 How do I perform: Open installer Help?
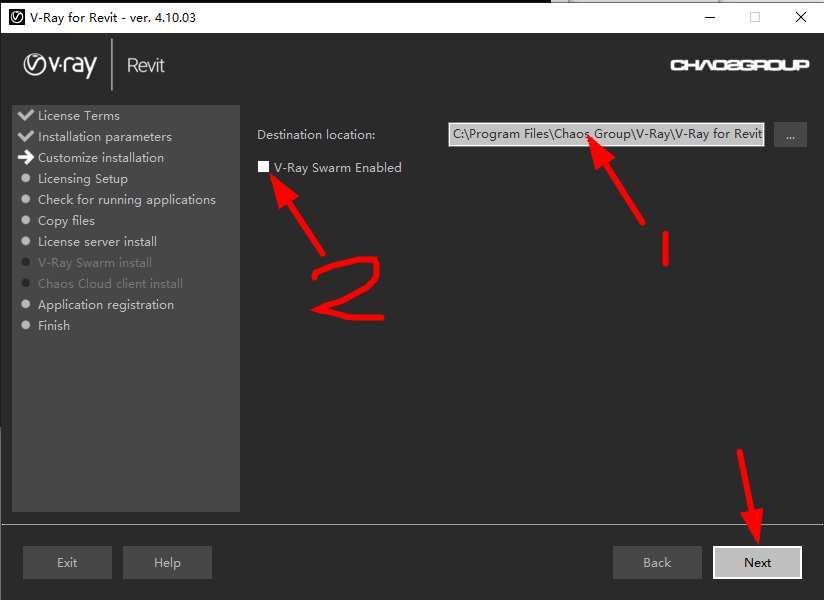click(x=167, y=563)
